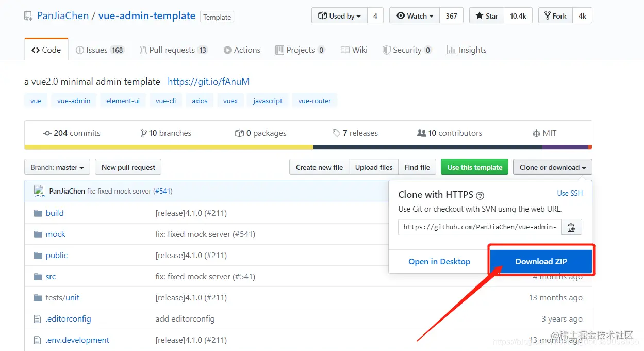The width and height of the screenshot is (644, 351).
Task: View the 0 packages link
Action: 260,133
